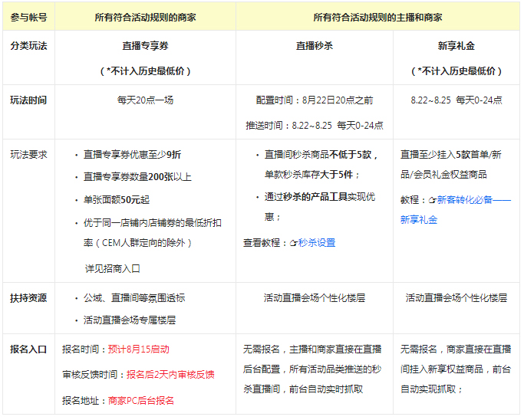Screen dimensions: 524x420
Task: Click the 玩法要求 row label
Action: 28,155
